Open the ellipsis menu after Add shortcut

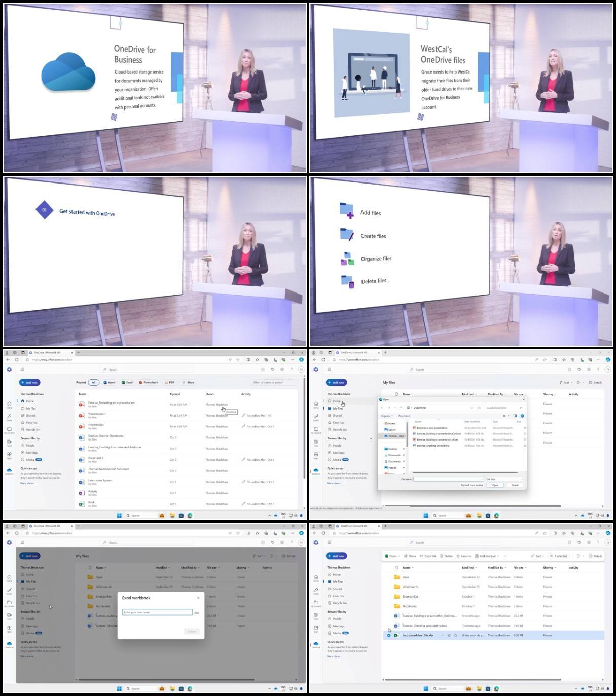point(504,556)
